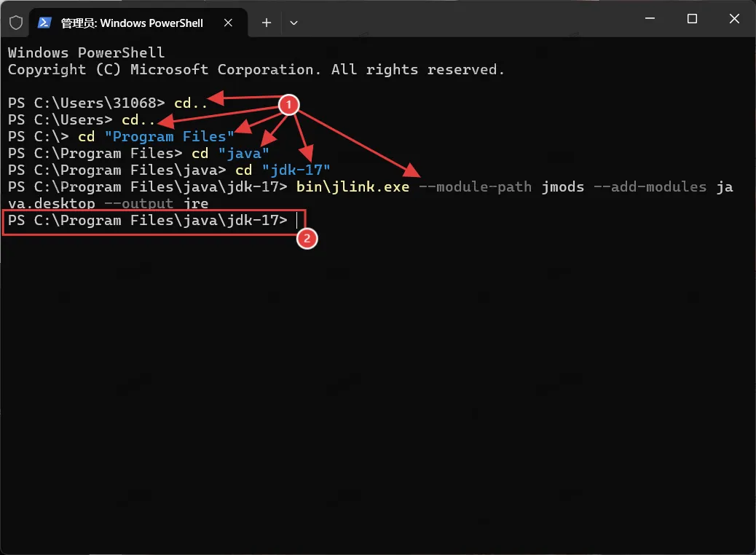Select the 管理员: Windows PowerShell tab

[x=138, y=23]
